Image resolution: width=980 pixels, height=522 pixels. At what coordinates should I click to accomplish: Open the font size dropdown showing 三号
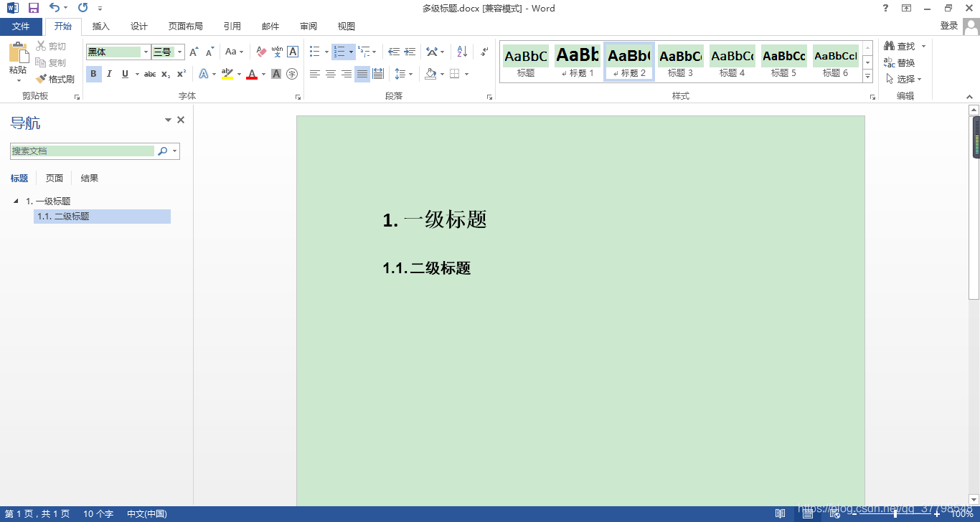(x=180, y=52)
